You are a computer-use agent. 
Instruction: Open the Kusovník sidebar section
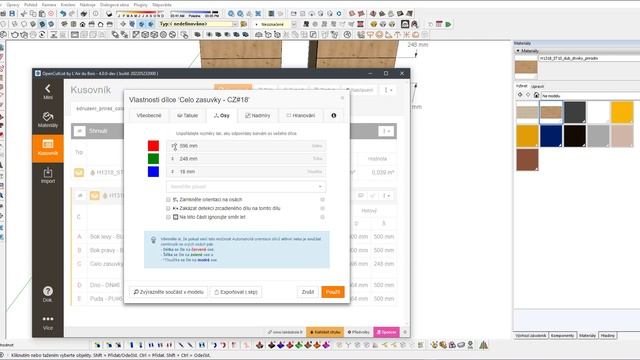click(x=48, y=148)
